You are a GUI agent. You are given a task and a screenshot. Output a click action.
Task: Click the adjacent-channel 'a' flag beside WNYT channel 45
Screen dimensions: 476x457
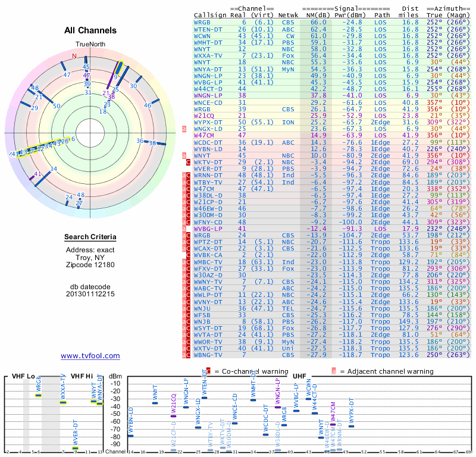click(184, 155)
